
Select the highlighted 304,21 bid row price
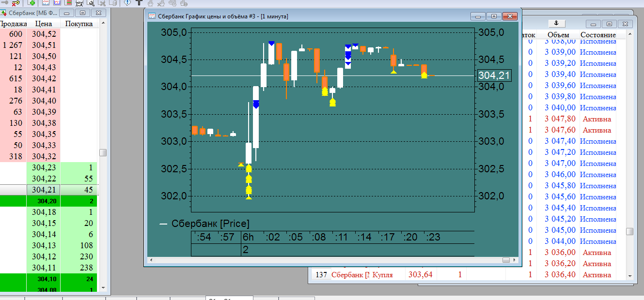44,190
